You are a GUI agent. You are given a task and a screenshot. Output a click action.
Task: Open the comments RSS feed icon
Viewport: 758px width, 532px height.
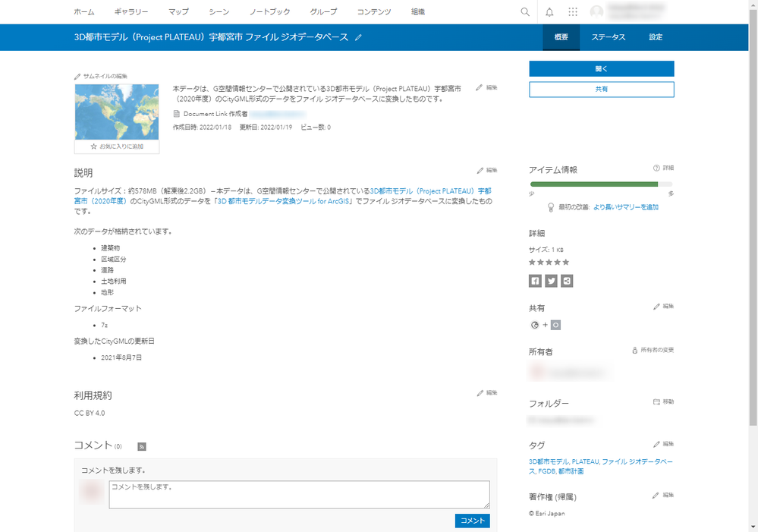click(x=142, y=446)
